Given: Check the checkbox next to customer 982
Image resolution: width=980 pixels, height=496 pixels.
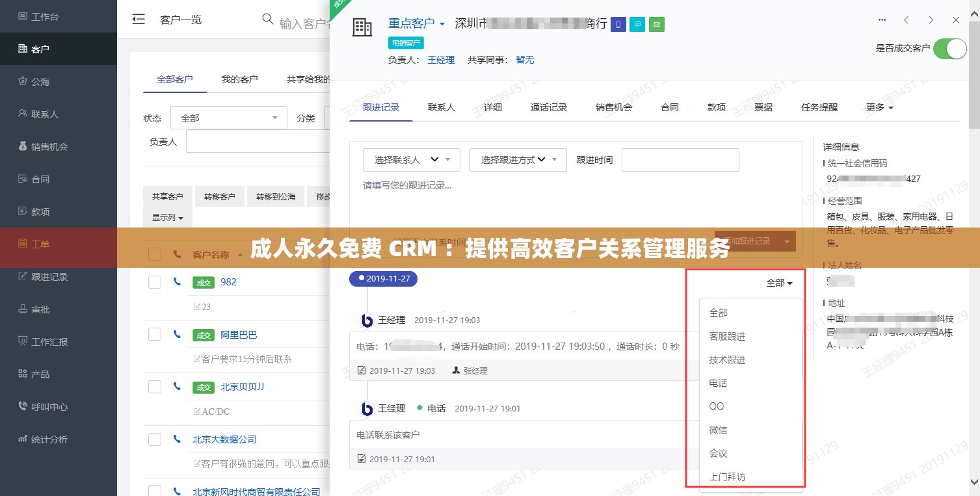Looking at the screenshot, I should click(x=154, y=281).
